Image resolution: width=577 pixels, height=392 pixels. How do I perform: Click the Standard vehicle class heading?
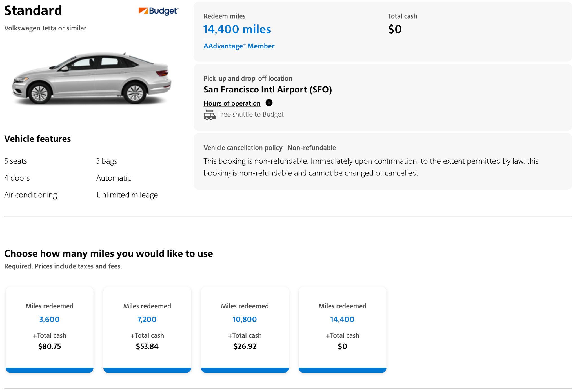pyautogui.click(x=33, y=10)
